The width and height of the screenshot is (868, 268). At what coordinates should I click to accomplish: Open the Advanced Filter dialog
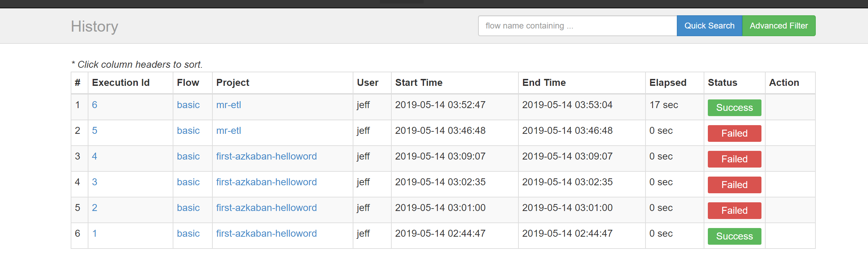pos(779,26)
